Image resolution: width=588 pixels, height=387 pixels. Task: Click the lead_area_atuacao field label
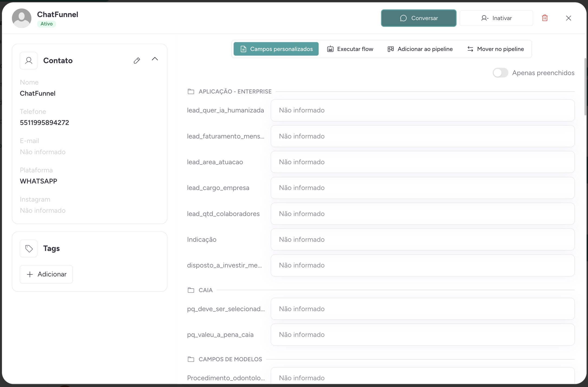tap(215, 162)
